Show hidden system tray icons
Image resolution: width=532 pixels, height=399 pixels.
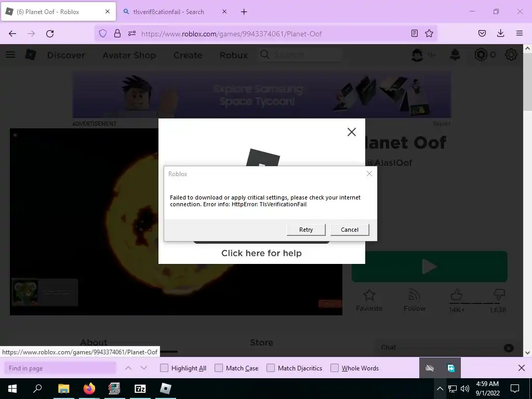pos(440,389)
